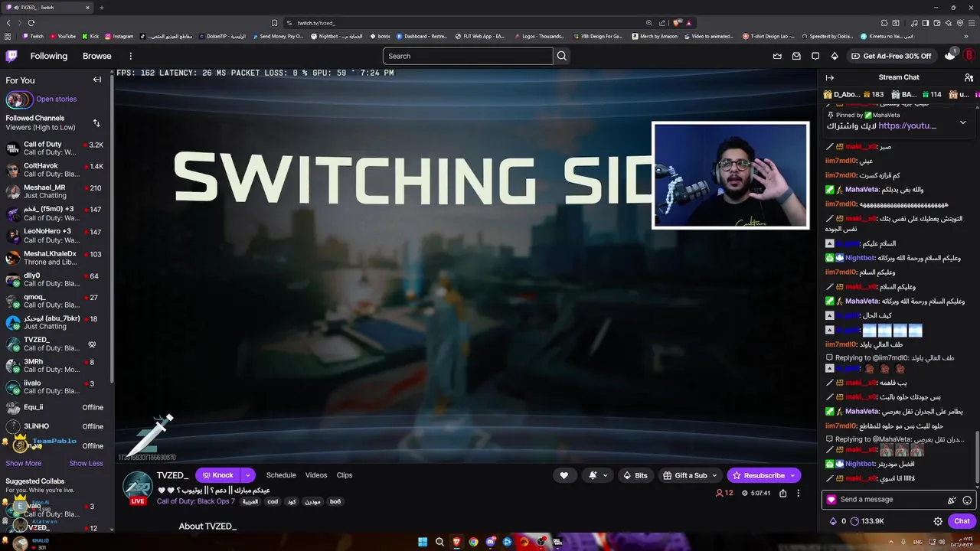This screenshot has width=980, height=551.
Task: Open the browser bookmark icon in address bar
Action: 274,23
